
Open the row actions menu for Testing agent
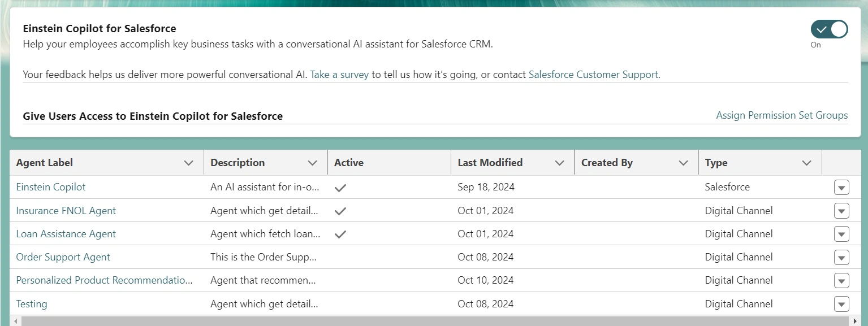tap(841, 304)
